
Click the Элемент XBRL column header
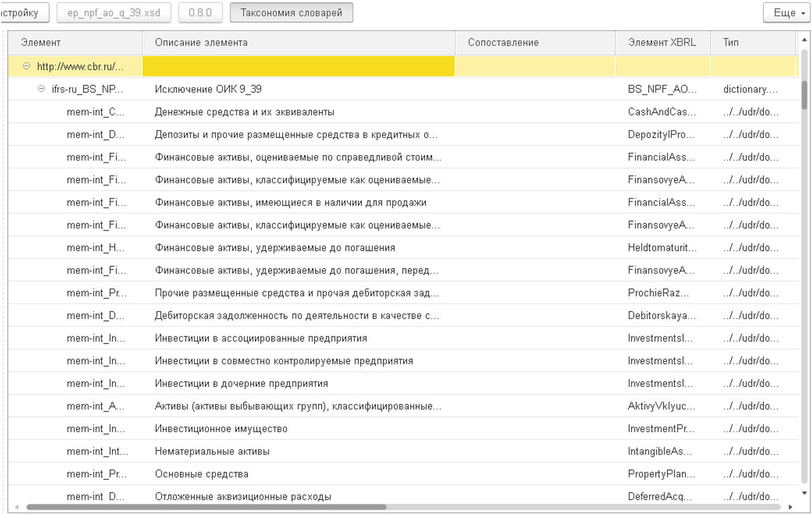click(x=662, y=43)
